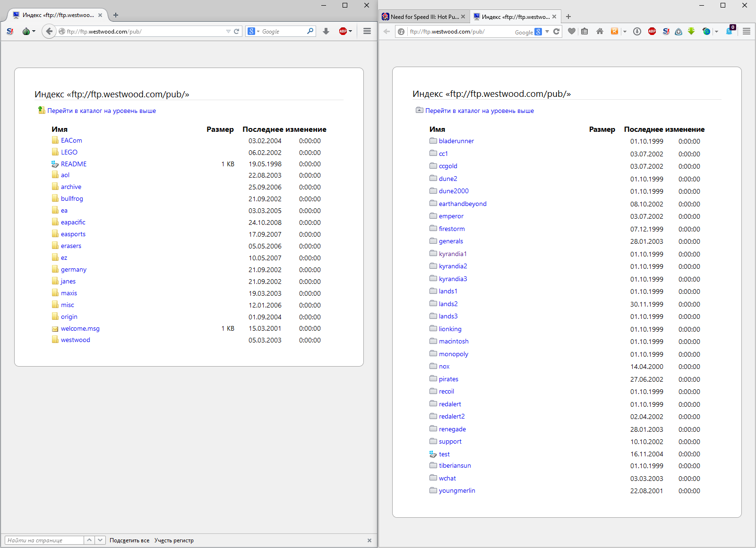Open the maxis folder link
Image resolution: width=756 pixels, height=548 pixels.
point(69,293)
